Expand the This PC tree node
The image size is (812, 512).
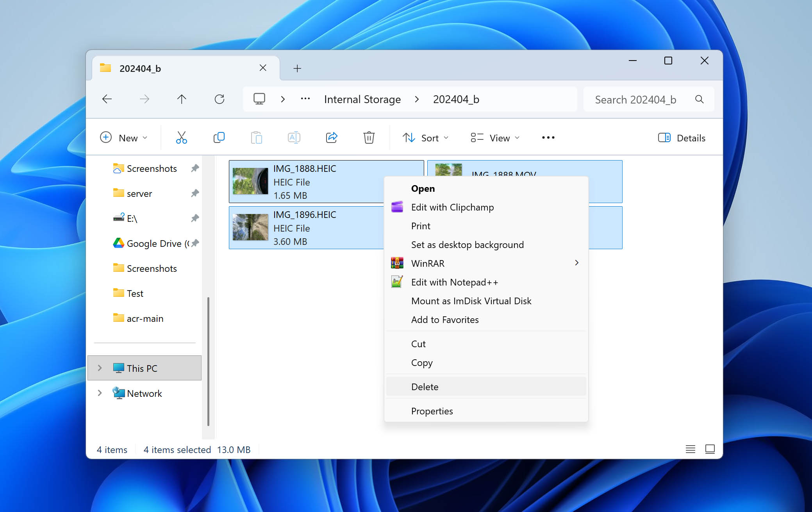(100, 368)
